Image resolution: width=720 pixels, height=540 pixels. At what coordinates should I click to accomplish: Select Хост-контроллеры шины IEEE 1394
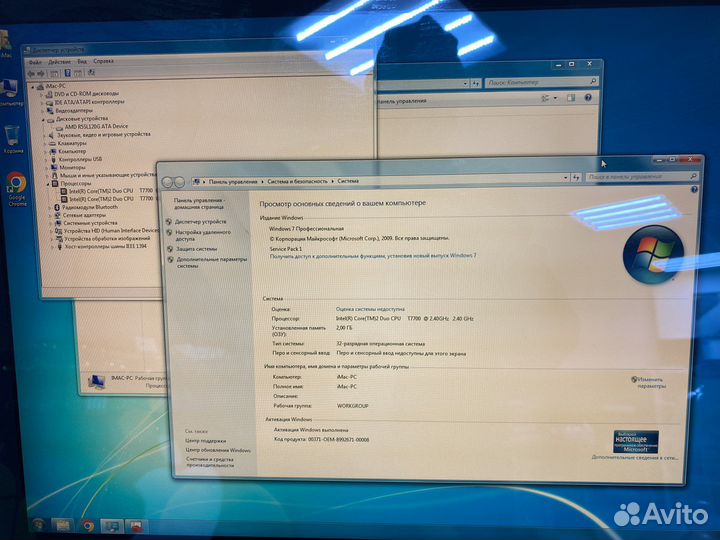106,246
